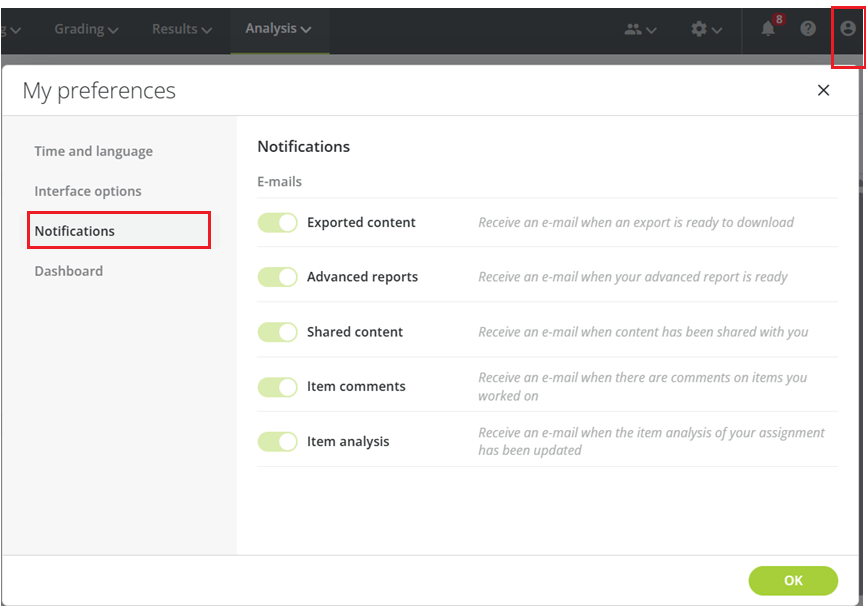The image size is (867, 606).
Task: Click the OK button
Action: [792, 580]
